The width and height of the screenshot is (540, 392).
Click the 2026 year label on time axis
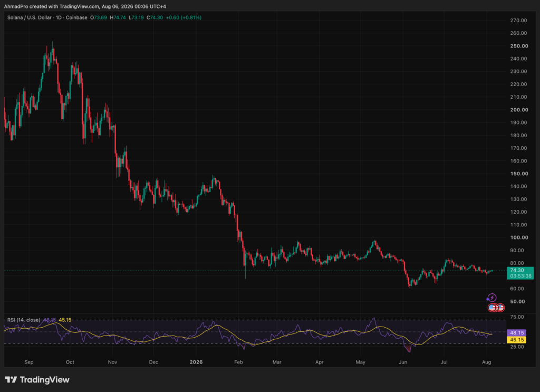tap(196, 362)
